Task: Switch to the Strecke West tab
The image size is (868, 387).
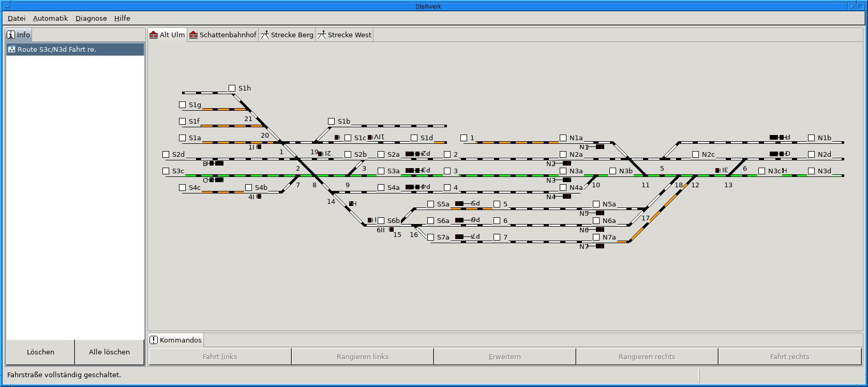Action: (345, 35)
